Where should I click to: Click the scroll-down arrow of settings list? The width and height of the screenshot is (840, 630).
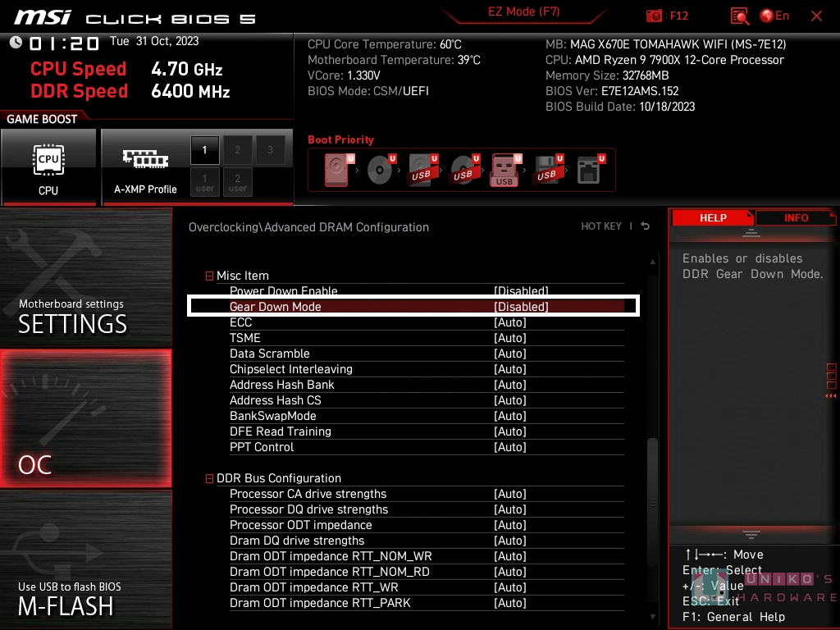point(652,617)
